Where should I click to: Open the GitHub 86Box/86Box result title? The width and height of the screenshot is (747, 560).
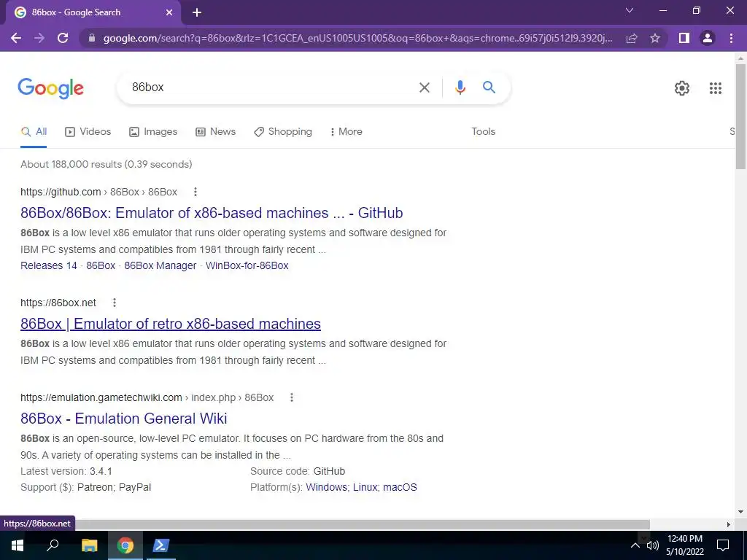(212, 213)
